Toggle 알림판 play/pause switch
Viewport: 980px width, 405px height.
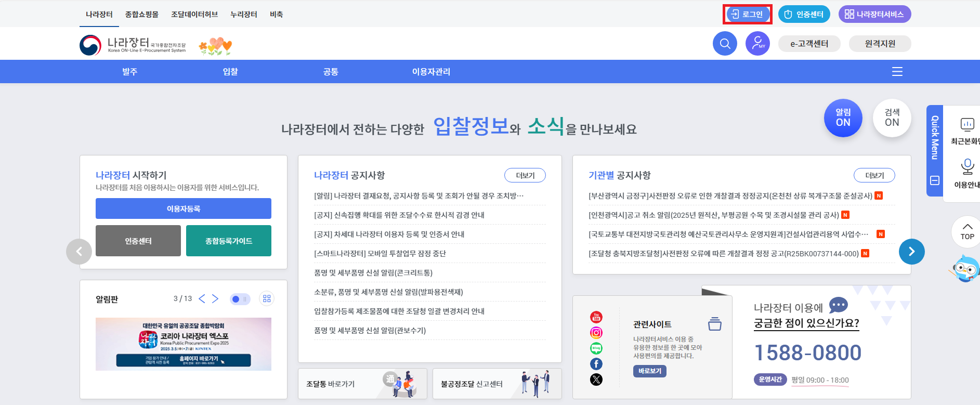(x=240, y=299)
